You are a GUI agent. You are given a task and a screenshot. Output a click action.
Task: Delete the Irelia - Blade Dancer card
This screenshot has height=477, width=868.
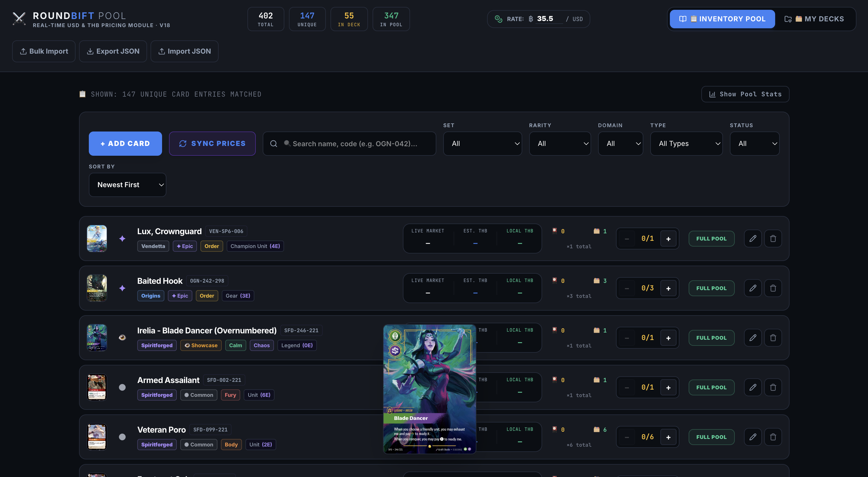[x=773, y=337]
